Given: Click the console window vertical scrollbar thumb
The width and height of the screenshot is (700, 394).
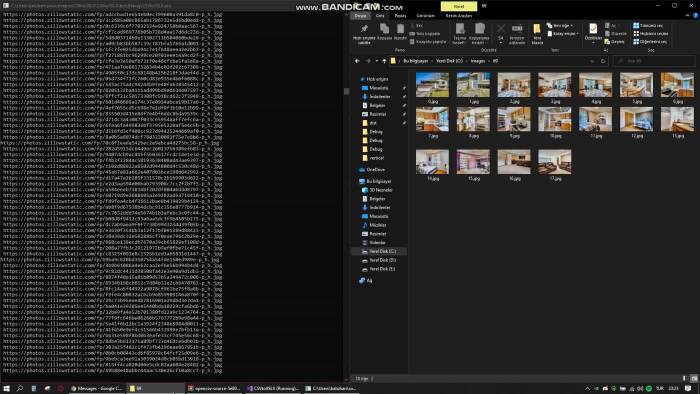Looking at the screenshot, I should click(x=346, y=91).
